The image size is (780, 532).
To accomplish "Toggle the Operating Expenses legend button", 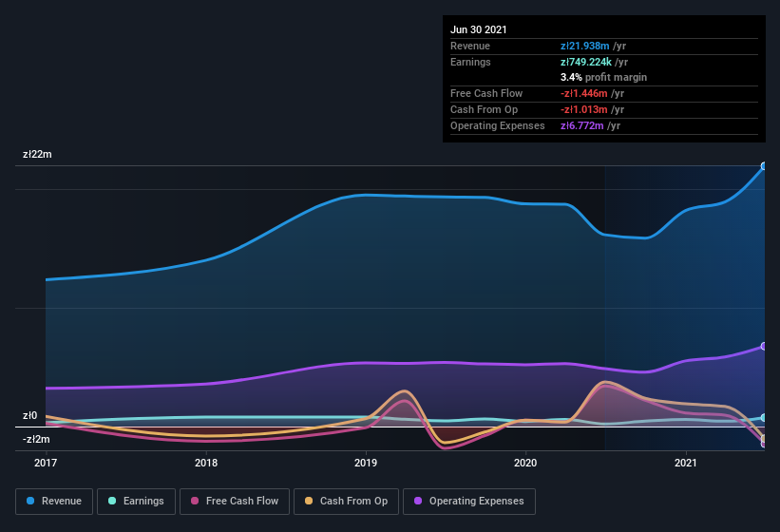I will tap(469, 502).
